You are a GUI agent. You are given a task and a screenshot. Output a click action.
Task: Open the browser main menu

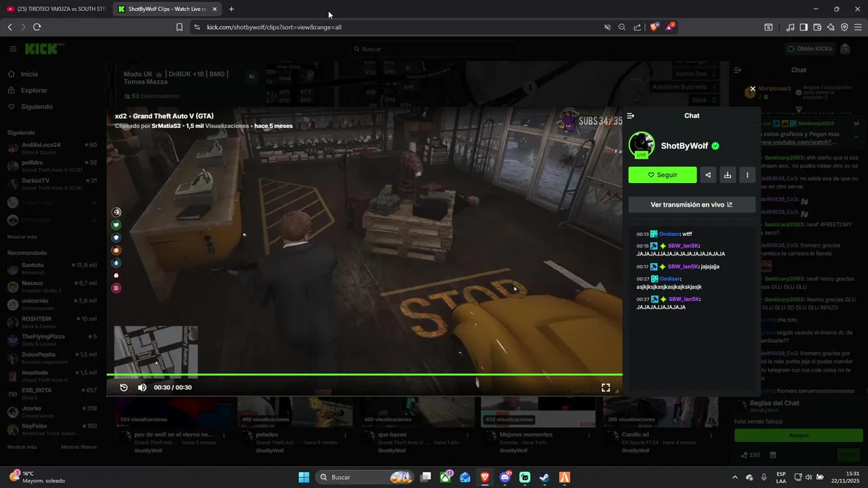(x=858, y=27)
